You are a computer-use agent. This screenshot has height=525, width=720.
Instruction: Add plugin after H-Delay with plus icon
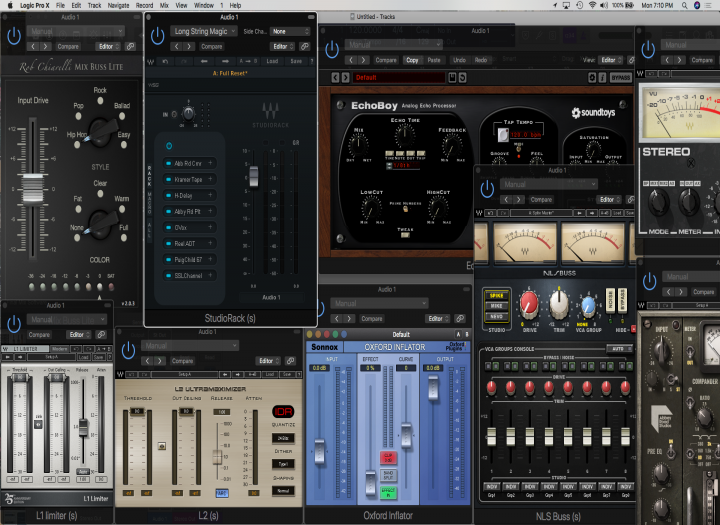[x=210, y=195]
